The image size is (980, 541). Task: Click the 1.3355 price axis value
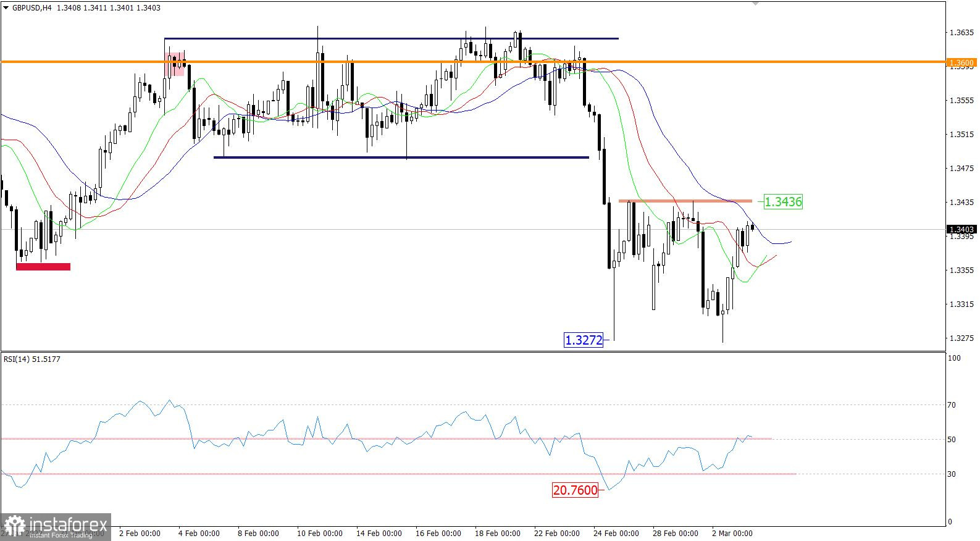(961, 270)
